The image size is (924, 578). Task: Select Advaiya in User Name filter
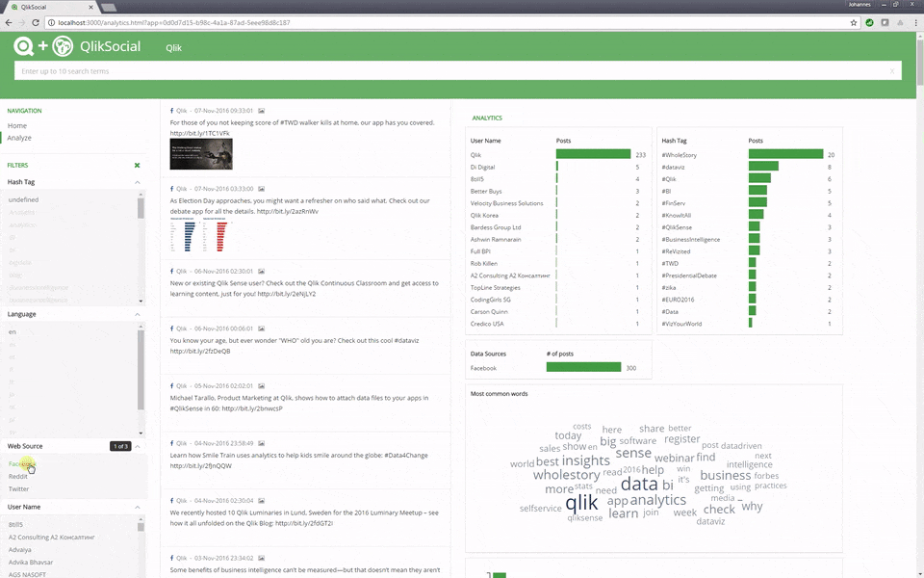(x=19, y=550)
